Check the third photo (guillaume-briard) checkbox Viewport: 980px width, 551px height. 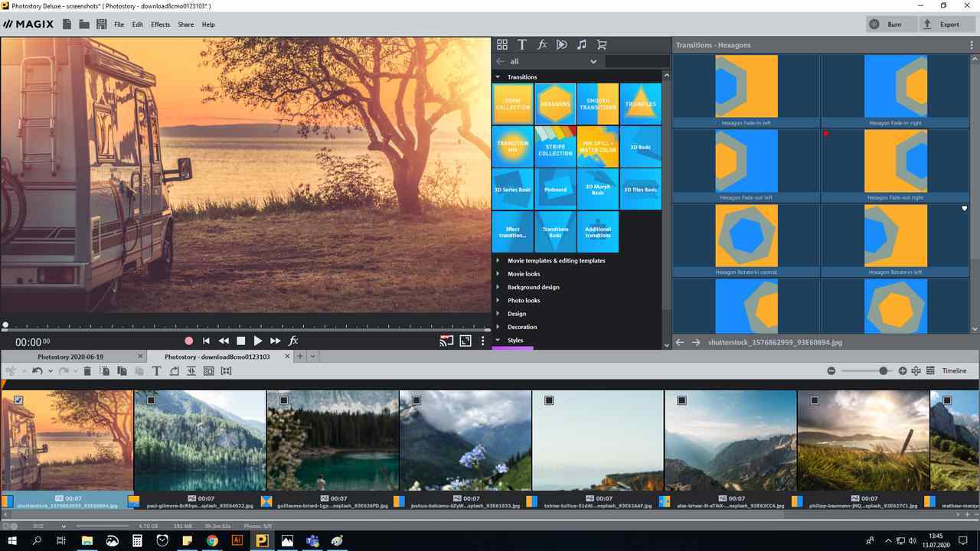[283, 400]
